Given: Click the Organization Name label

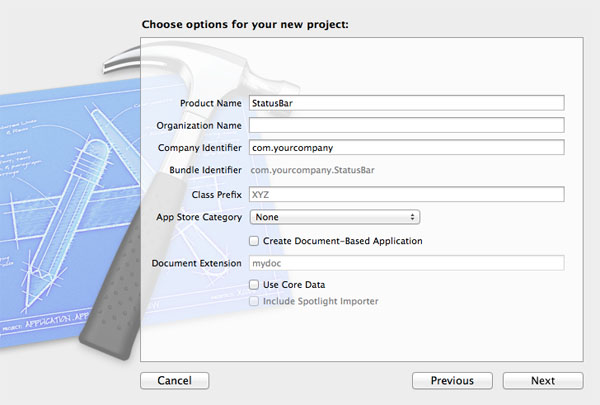Looking at the screenshot, I should [x=199, y=125].
